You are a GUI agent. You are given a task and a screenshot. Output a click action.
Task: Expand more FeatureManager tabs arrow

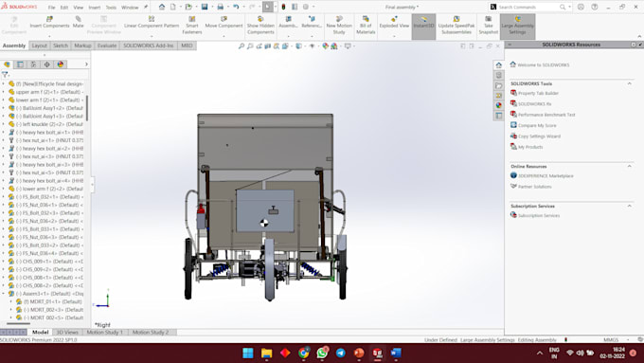tap(86, 64)
